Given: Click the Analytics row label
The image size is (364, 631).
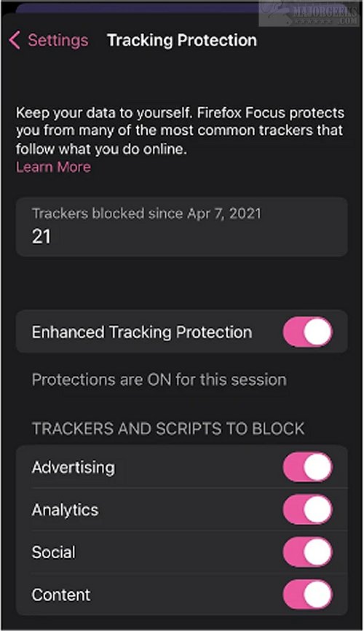Looking at the screenshot, I should [66, 510].
